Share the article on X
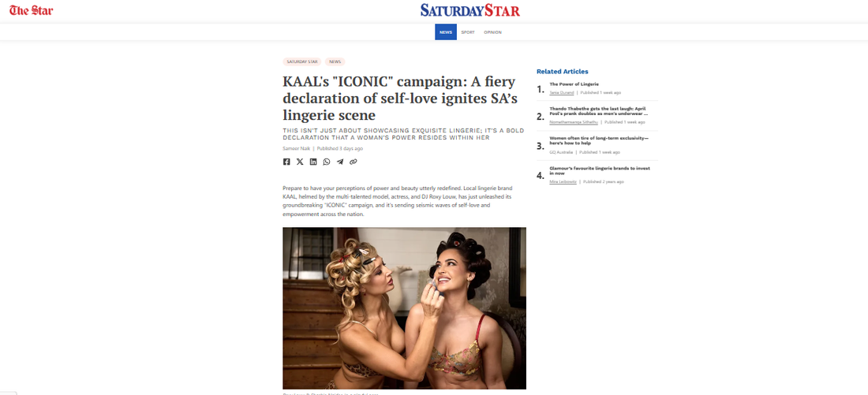Viewport: 868px width, 395px height. [x=300, y=162]
